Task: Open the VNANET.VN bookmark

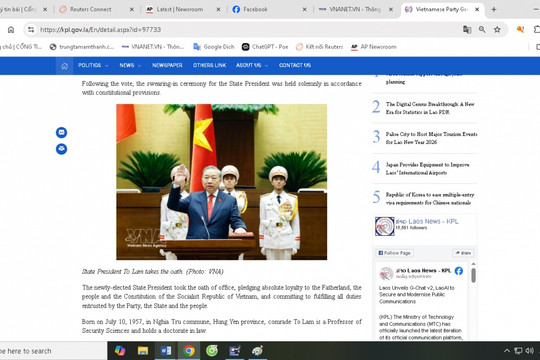Action: pos(153,47)
